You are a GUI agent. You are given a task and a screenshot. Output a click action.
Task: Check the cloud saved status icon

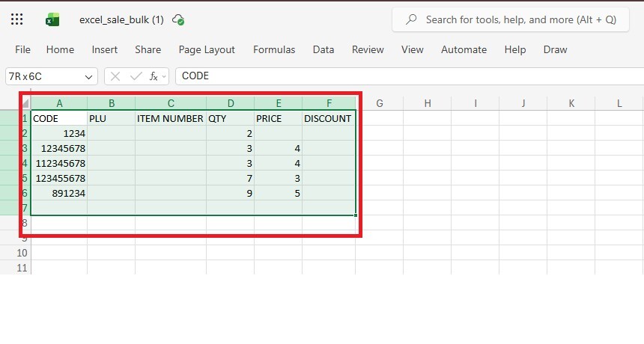point(178,19)
